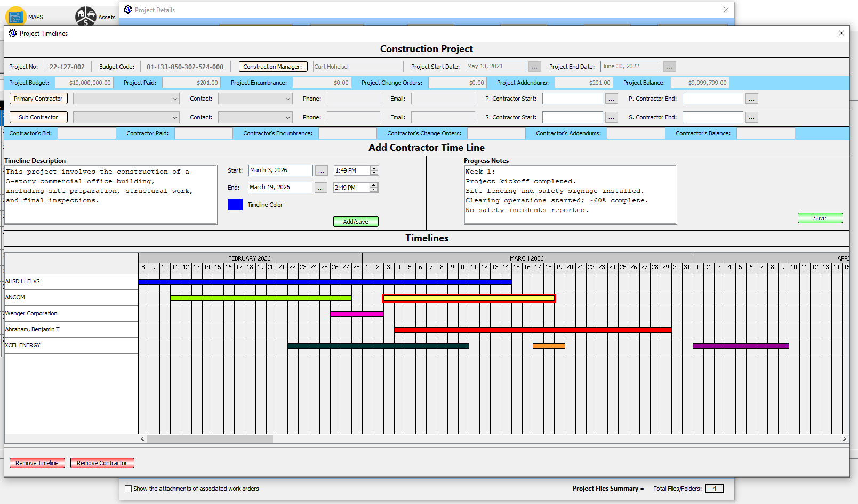
Task: Open the Primary Contractor dropdown
Action: (176, 99)
